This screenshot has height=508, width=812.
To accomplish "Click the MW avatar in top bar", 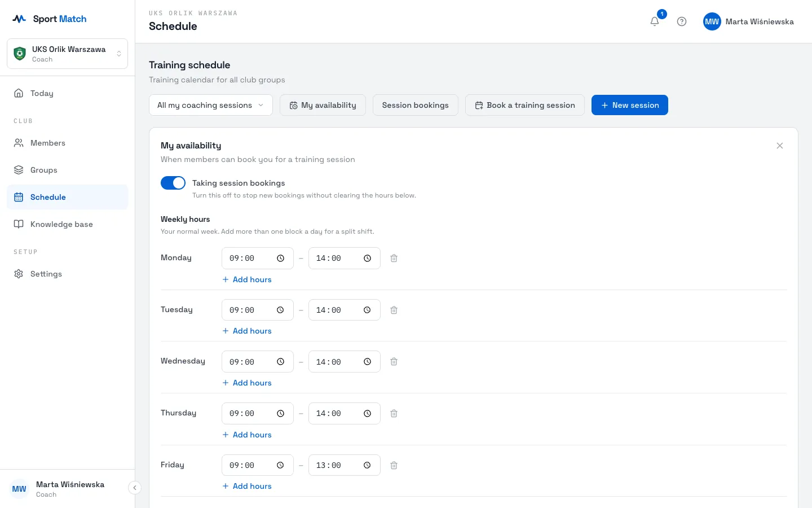I will coord(712,21).
